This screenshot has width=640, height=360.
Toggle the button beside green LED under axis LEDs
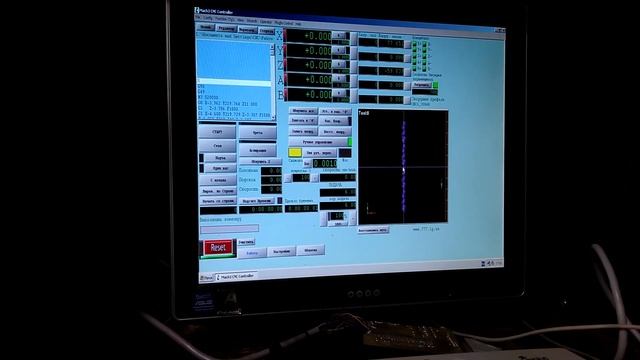[422, 85]
